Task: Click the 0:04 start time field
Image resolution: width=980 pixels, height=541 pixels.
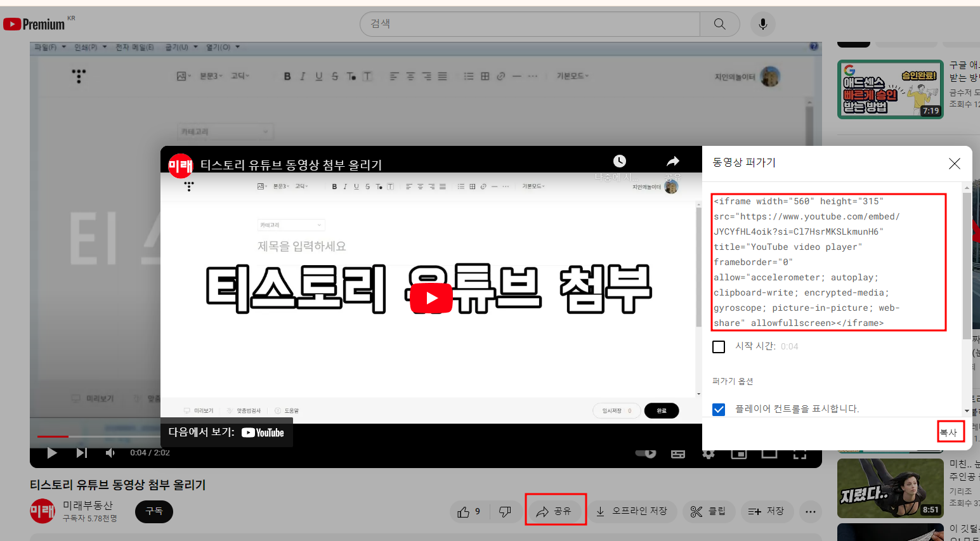Action: click(790, 346)
